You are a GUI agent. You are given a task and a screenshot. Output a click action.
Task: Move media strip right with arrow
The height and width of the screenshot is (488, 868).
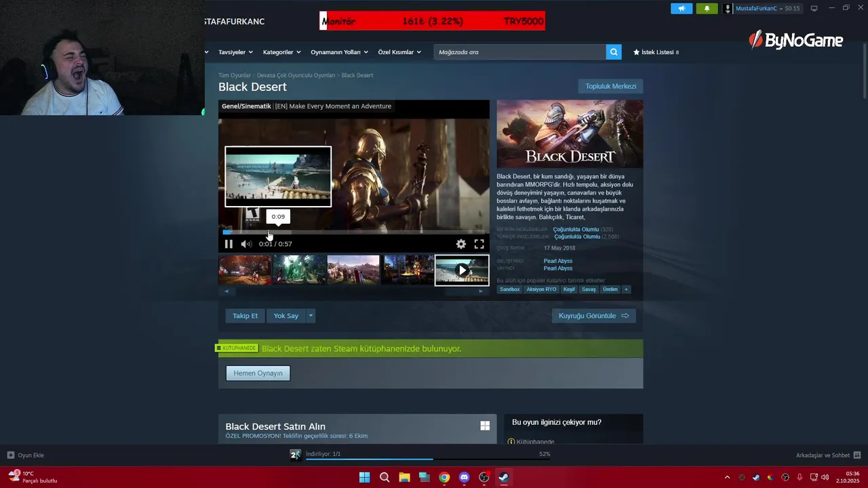pyautogui.click(x=481, y=291)
